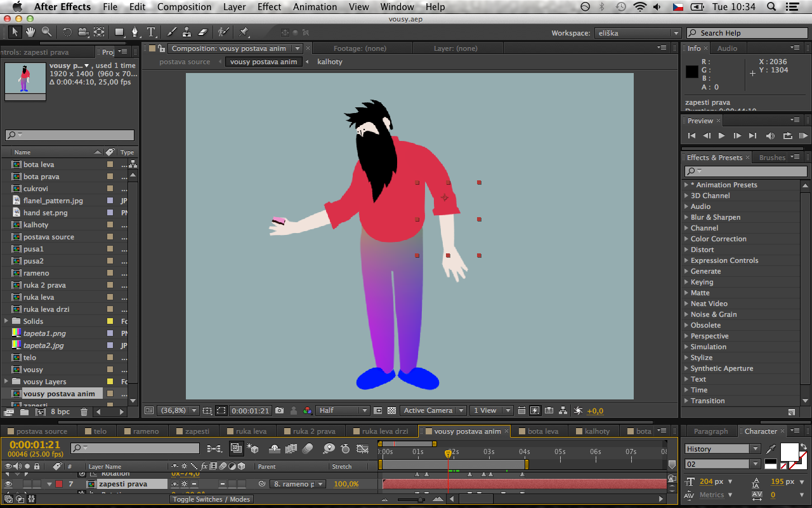Pick the Pen tool
This screenshot has height=508, width=812.
pyautogui.click(x=135, y=32)
